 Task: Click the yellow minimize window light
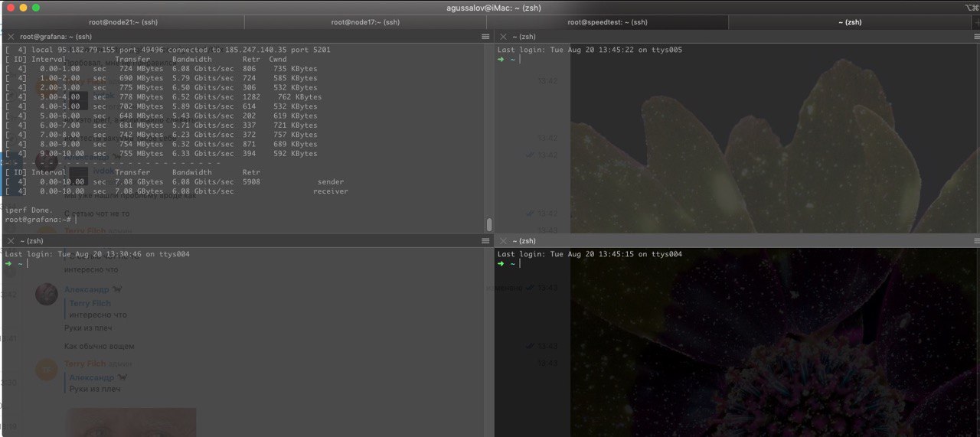pos(23,7)
